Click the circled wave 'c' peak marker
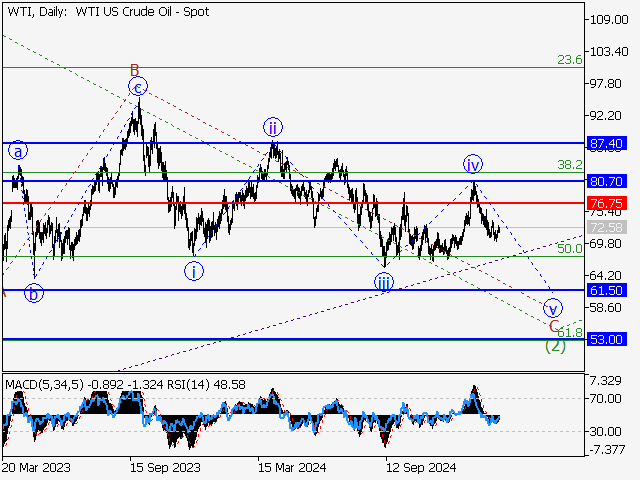 coord(139,87)
